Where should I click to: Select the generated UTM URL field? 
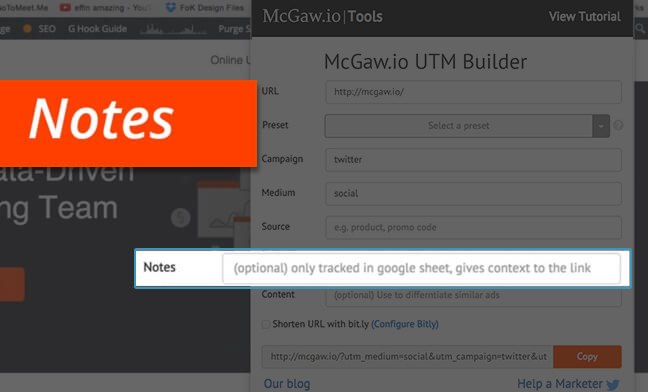[x=407, y=356]
